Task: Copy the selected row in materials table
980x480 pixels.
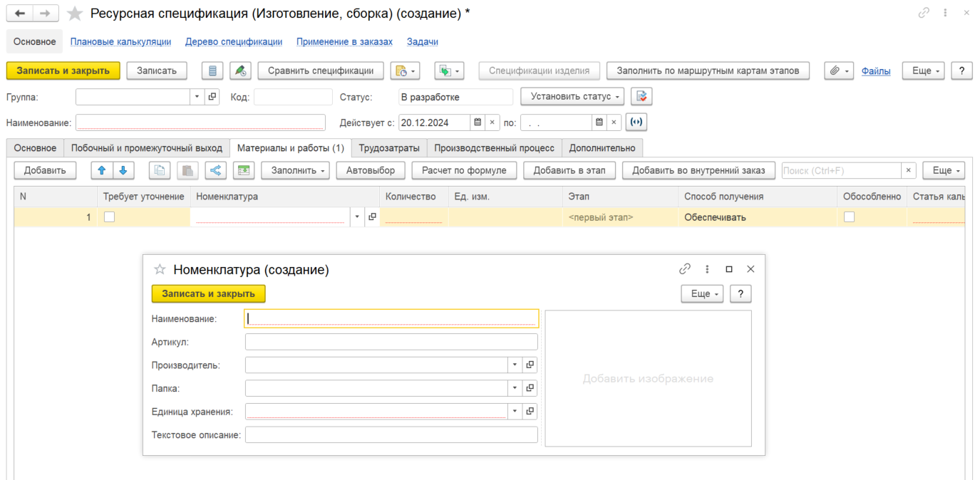Action: (x=160, y=170)
